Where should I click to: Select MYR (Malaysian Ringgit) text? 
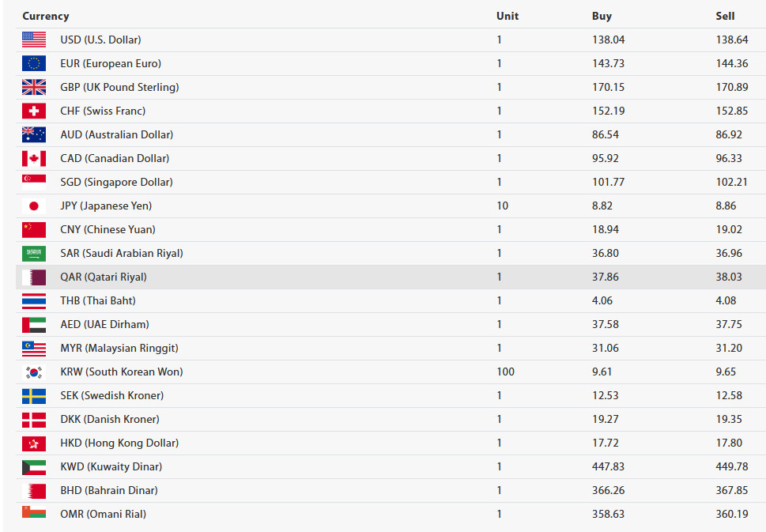(119, 348)
